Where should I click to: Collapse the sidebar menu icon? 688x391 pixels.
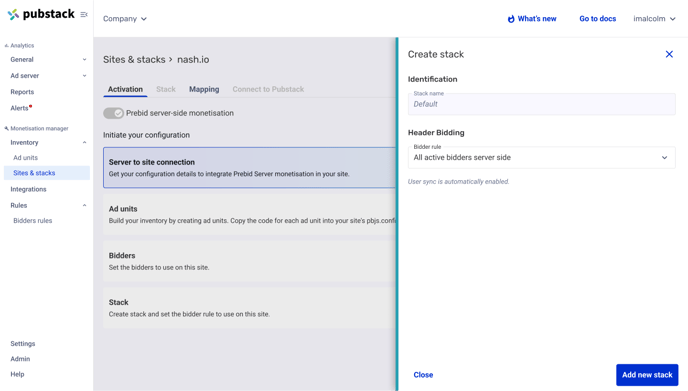click(84, 14)
